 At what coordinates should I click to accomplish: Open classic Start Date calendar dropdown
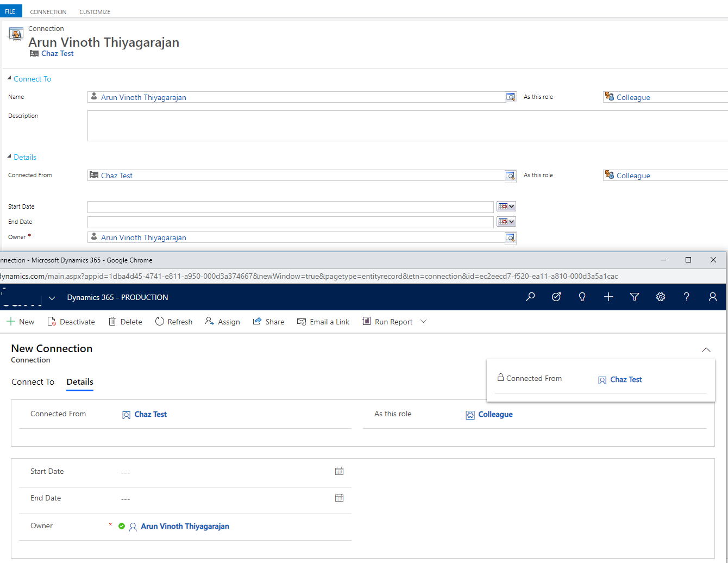click(x=506, y=207)
